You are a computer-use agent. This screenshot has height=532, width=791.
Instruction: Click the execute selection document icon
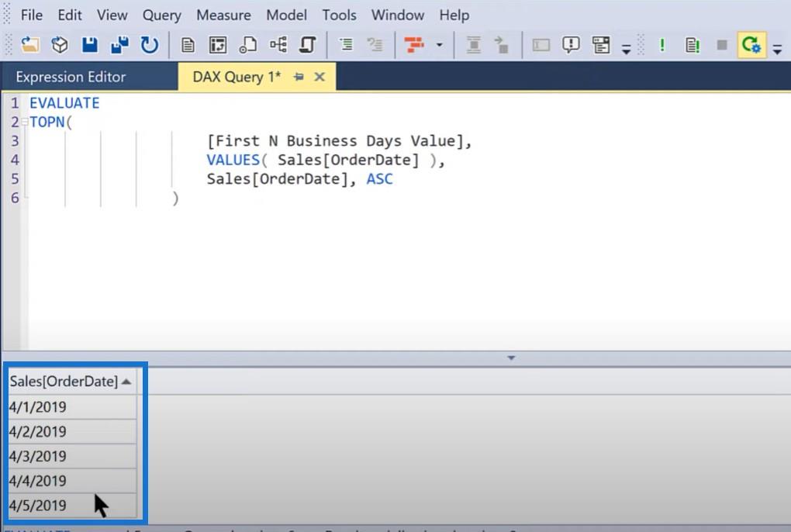tap(692, 45)
